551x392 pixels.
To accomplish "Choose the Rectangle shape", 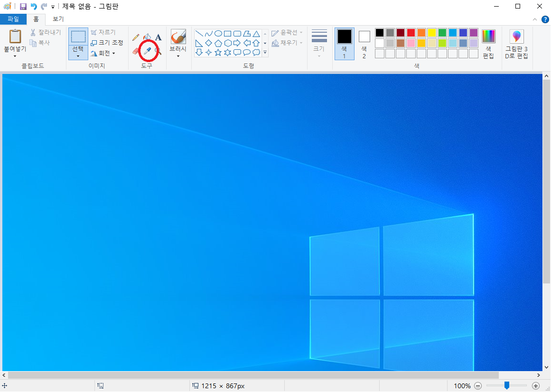I will (228, 34).
